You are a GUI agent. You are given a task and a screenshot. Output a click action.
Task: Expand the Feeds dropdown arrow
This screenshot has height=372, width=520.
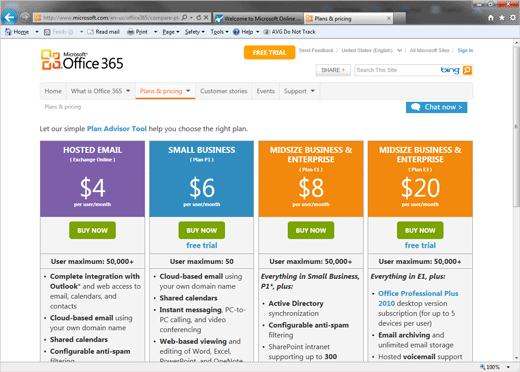coord(81,32)
